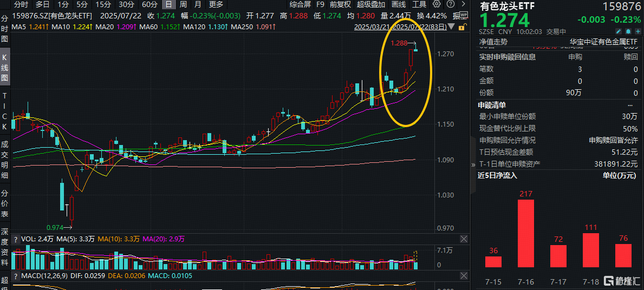Open more options ellipsis in 申赎清单

click(630, 106)
